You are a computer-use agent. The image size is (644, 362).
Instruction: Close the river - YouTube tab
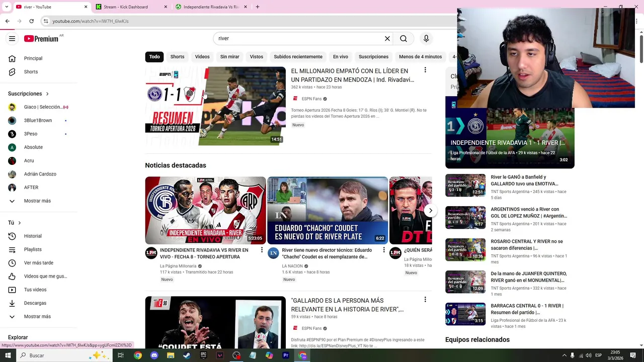pos(86,7)
